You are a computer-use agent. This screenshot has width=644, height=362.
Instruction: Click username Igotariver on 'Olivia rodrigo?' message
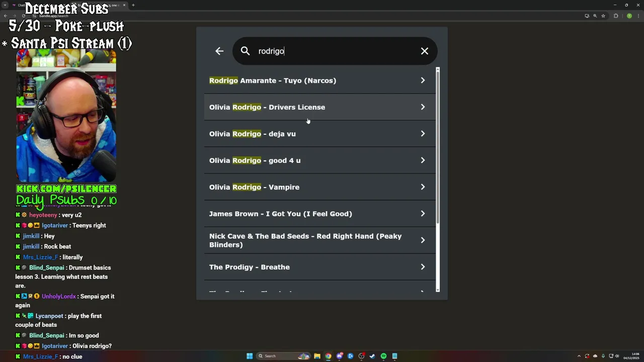[55, 346]
